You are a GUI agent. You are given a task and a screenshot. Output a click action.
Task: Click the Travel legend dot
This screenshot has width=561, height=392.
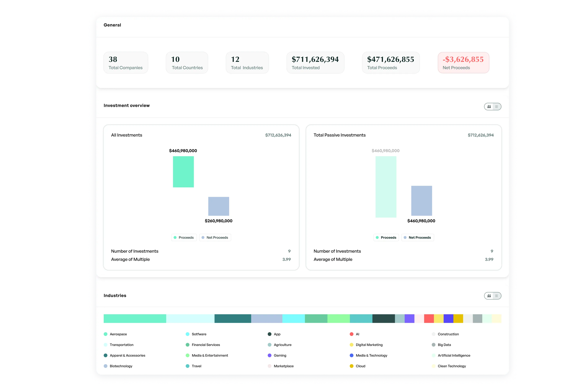pyautogui.click(x=187, y=366)
